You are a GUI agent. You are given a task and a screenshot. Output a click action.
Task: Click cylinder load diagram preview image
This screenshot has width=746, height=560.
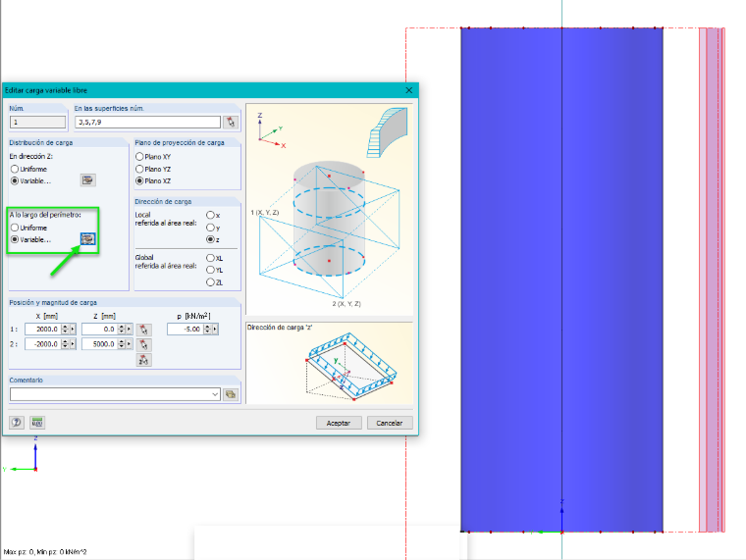click(x=329, y=209)
